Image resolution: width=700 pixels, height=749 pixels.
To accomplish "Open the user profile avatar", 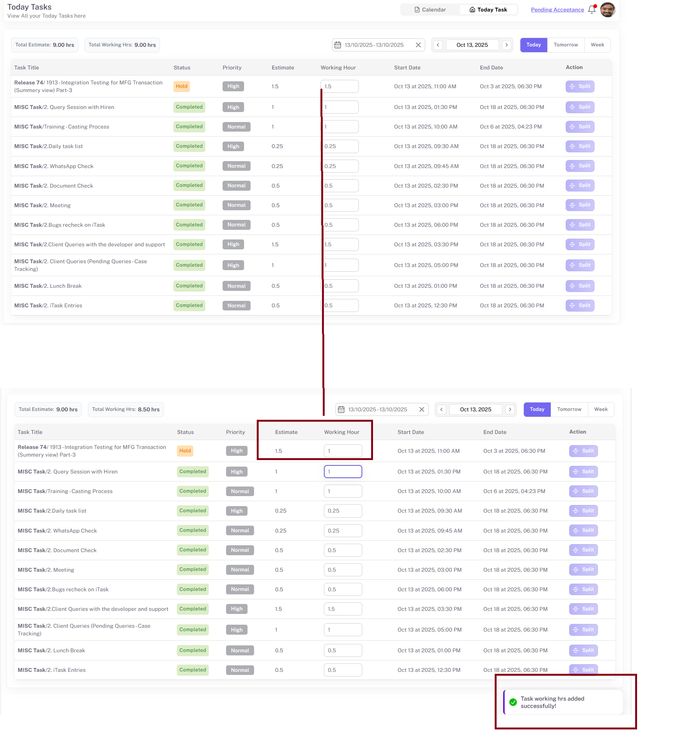I will [608, 10].
